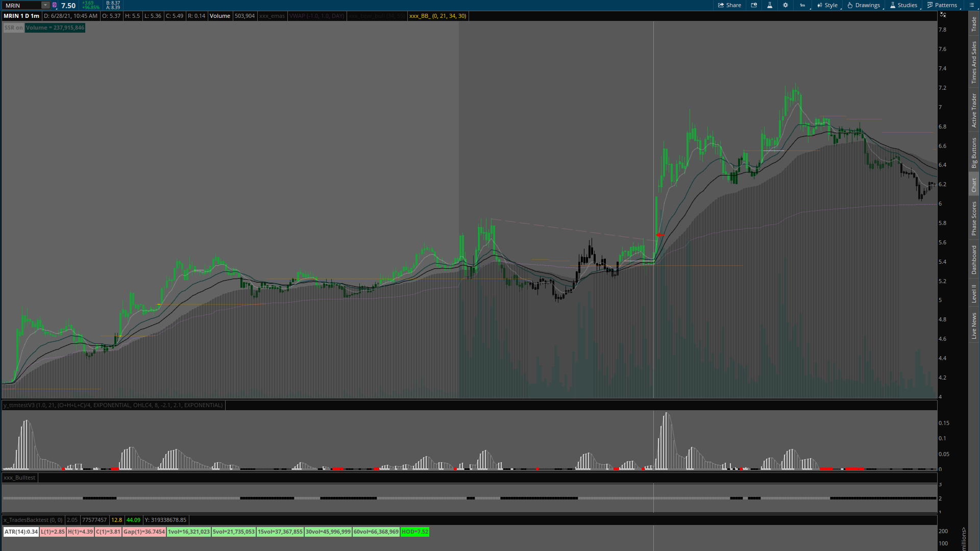Open the Level II sidebar panel
This screenshot has width=980, height=551.
(974, 293)
